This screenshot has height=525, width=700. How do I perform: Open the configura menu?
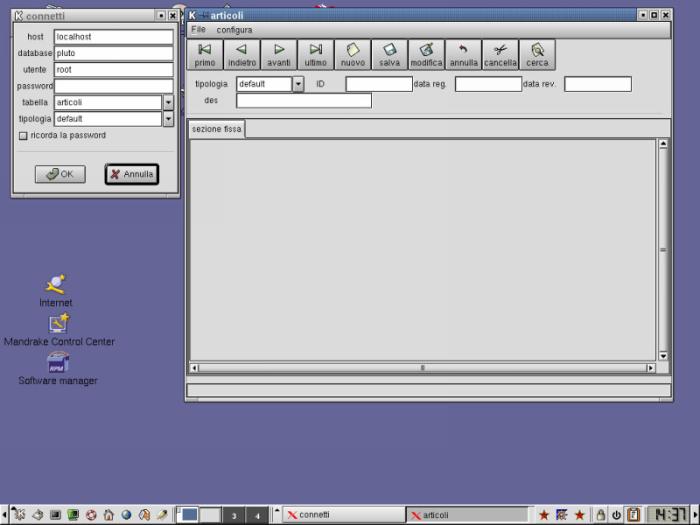(x=234, y=30)
